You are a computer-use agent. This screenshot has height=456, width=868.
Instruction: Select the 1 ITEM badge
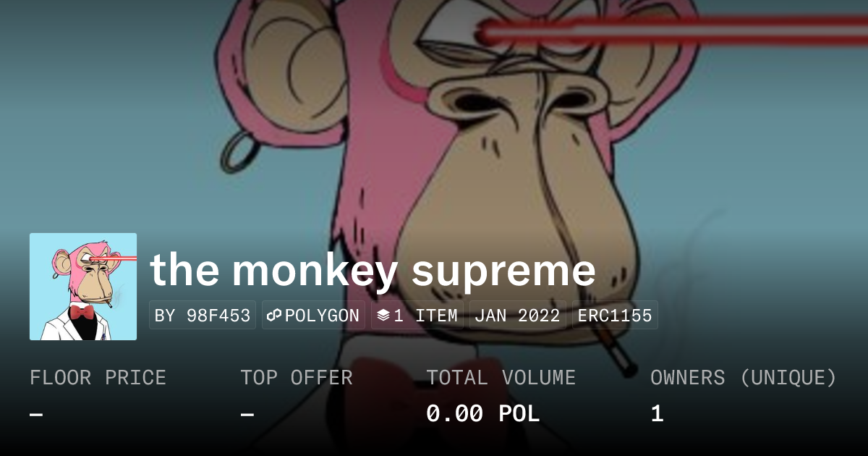[x=417, y=316]
